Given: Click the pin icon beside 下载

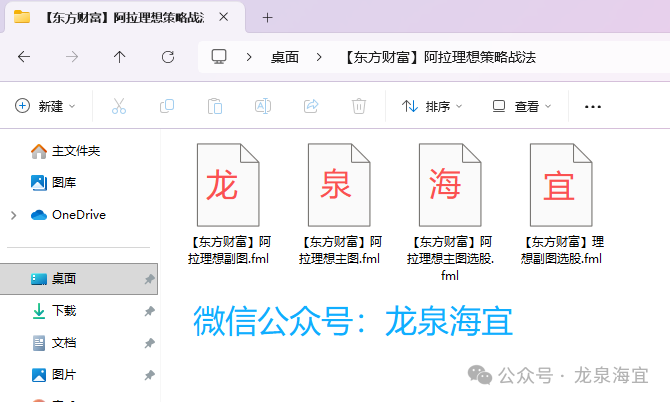Looking at the screenshot, I should coord(149,311).
